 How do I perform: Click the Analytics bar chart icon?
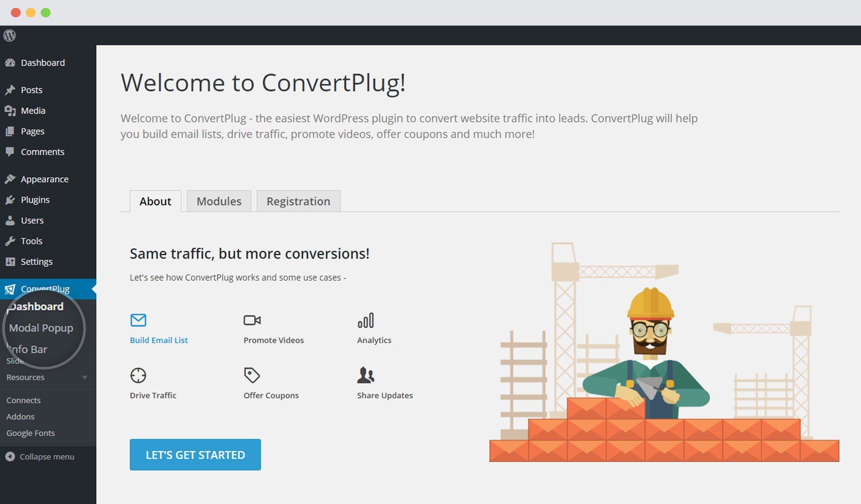click(365, 320)
